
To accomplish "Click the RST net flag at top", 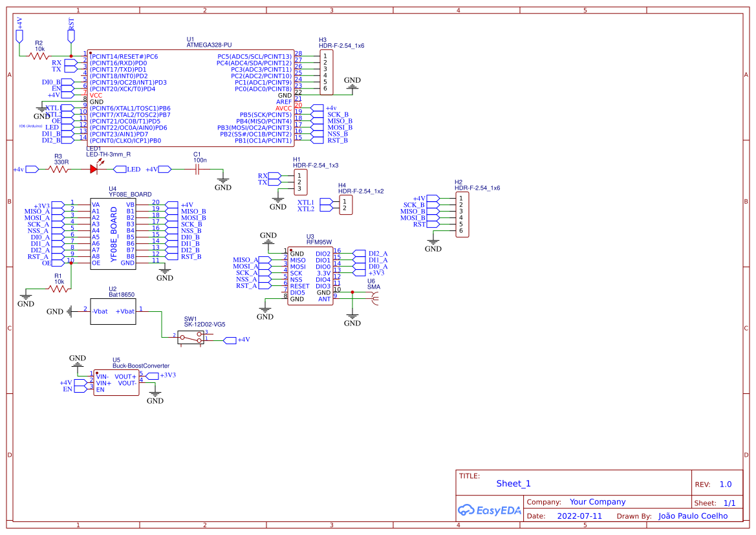I will point(71,35).
